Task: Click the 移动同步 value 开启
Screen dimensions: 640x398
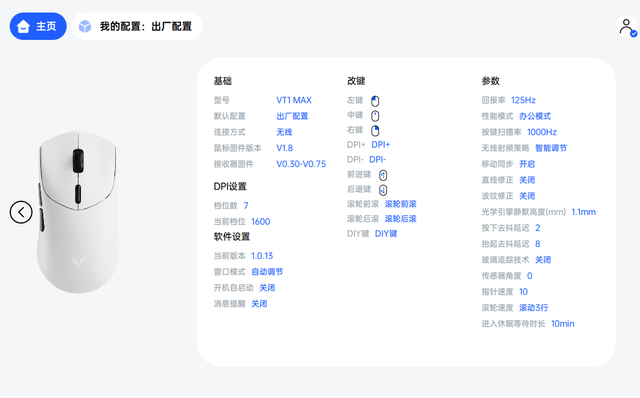Action: tap(527, 164)
